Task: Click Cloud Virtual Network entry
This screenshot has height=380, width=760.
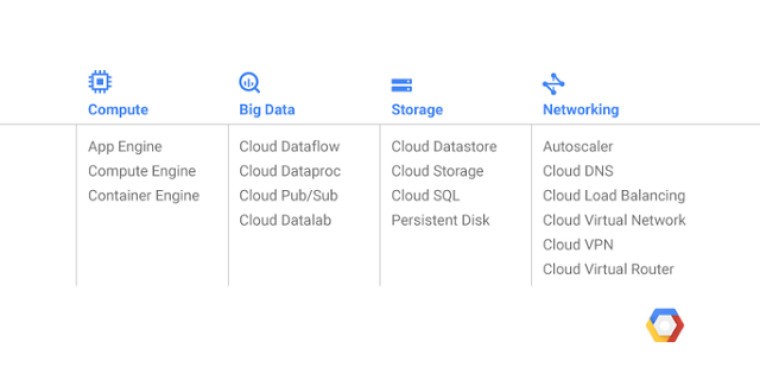Action: click(614, 220)
